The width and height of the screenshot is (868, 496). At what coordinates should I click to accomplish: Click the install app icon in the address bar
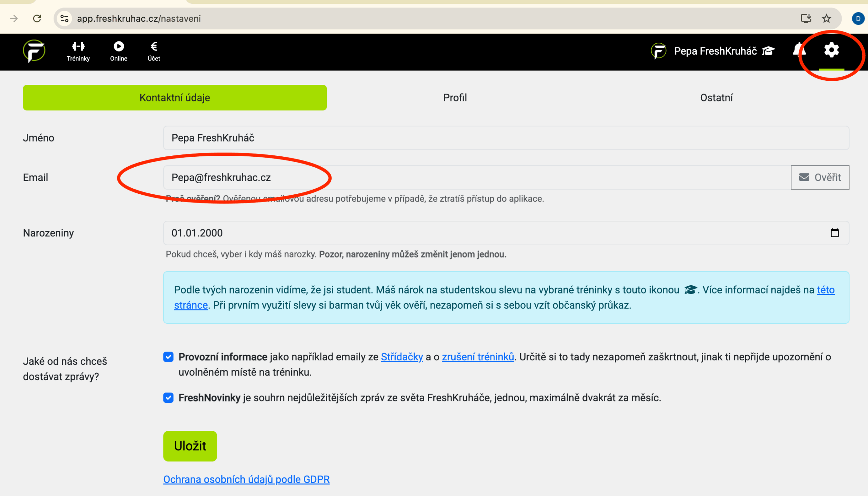pos(806,18)
